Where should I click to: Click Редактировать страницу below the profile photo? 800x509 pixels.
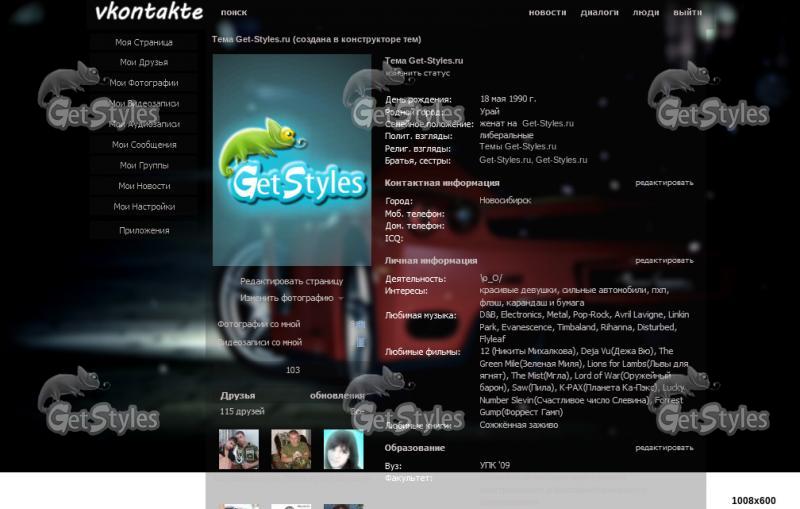click(291, 282)
